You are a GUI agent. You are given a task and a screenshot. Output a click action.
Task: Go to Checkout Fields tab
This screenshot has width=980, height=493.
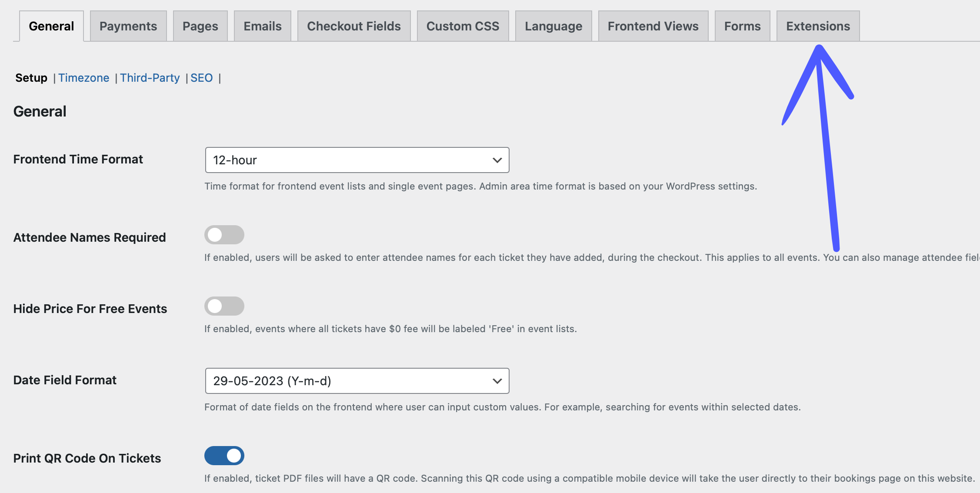pos(353,26)
